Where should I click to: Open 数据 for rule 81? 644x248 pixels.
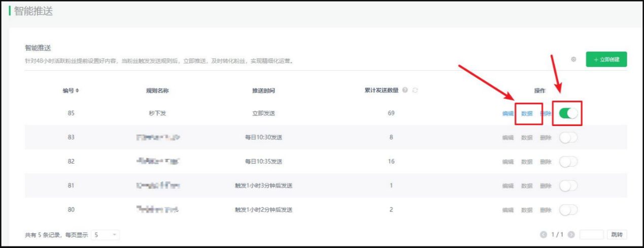(527, 186)
